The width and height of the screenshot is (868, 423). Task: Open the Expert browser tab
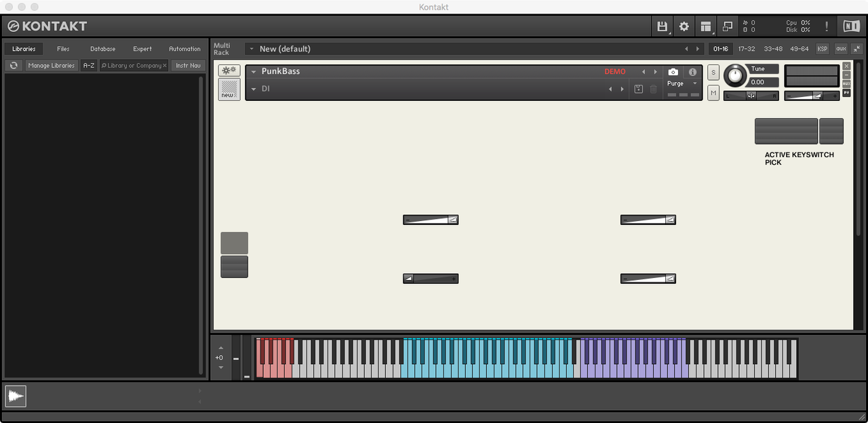coord(142,49)
